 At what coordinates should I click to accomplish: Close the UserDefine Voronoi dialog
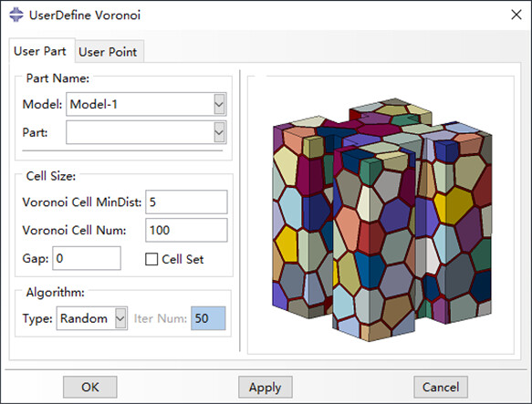point(516,15)
